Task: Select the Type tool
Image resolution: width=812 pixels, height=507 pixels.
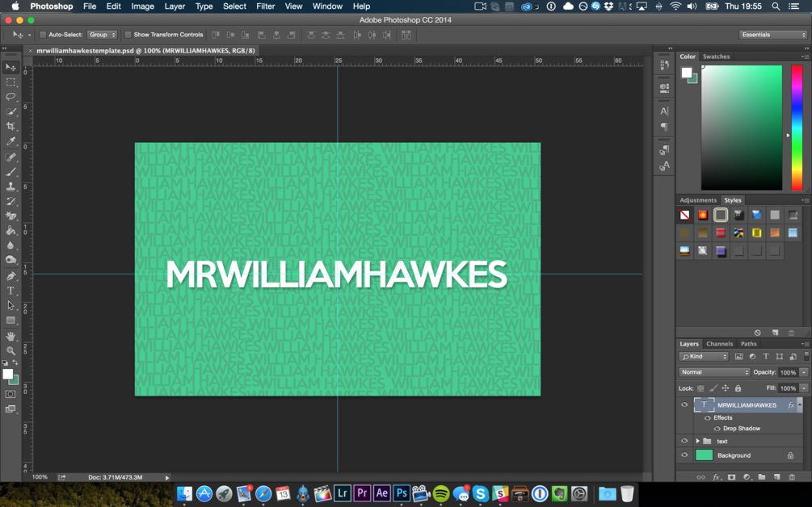Action: pyautogui.click(x=11, y=290)
